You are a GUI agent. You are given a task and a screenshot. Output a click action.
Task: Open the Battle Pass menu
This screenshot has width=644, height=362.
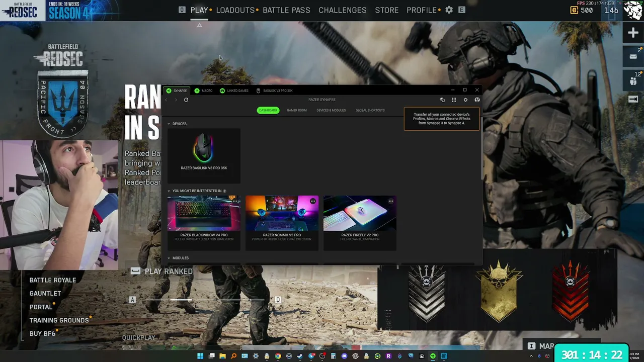(x=286, y=10)
